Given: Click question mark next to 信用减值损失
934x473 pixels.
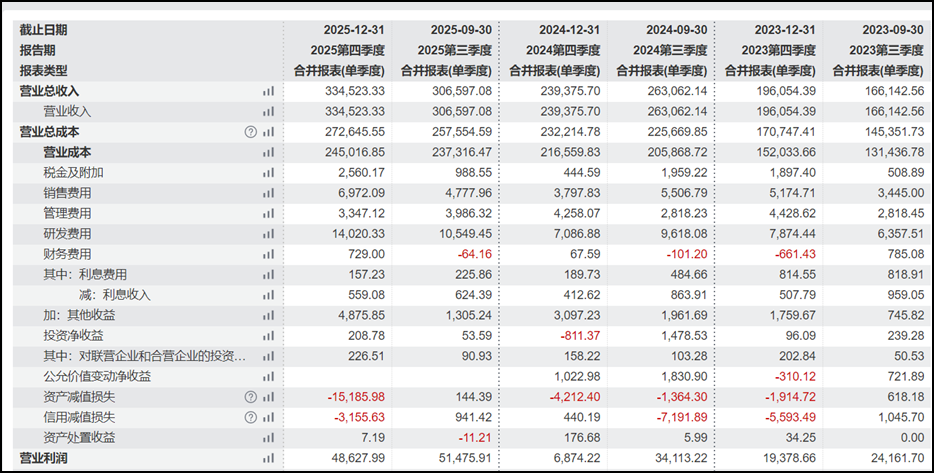Looking at the screenshot, I should click(250, 417).
